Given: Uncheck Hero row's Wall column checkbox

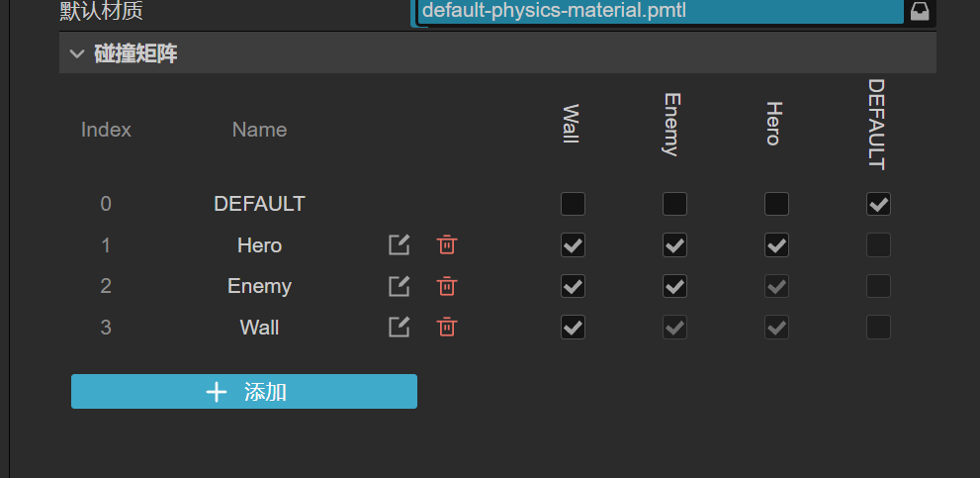Looking at the screenshot, I should tap(573, 245).
